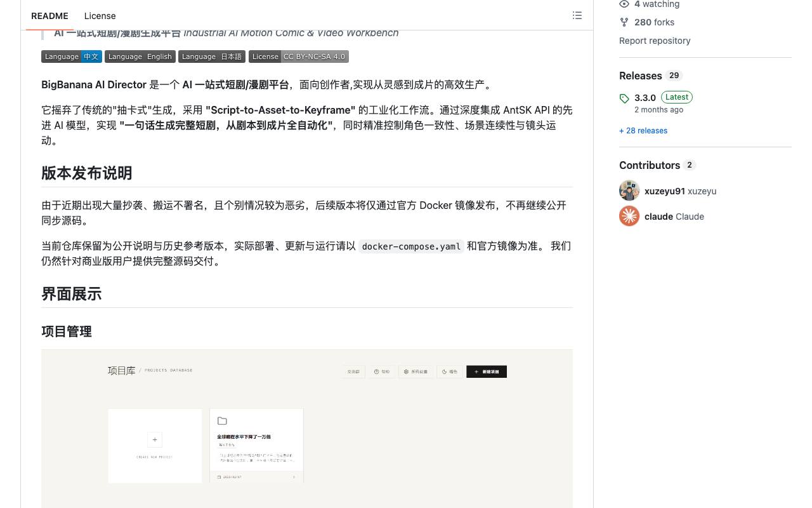Viewport: 812px width, 508px height.
Task: Open the Contributors heading link
Action: pyautogui.click(x=650, y=165)
